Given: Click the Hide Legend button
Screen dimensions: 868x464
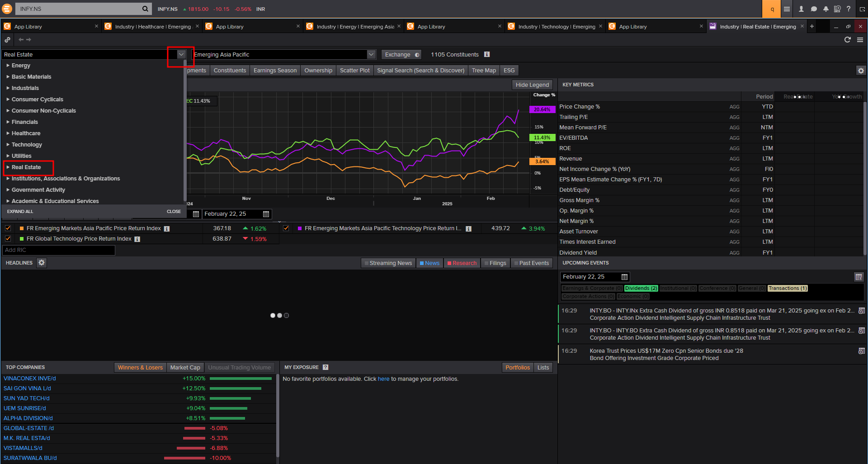Looking at the screenshot, I should (x=532, y=85).
